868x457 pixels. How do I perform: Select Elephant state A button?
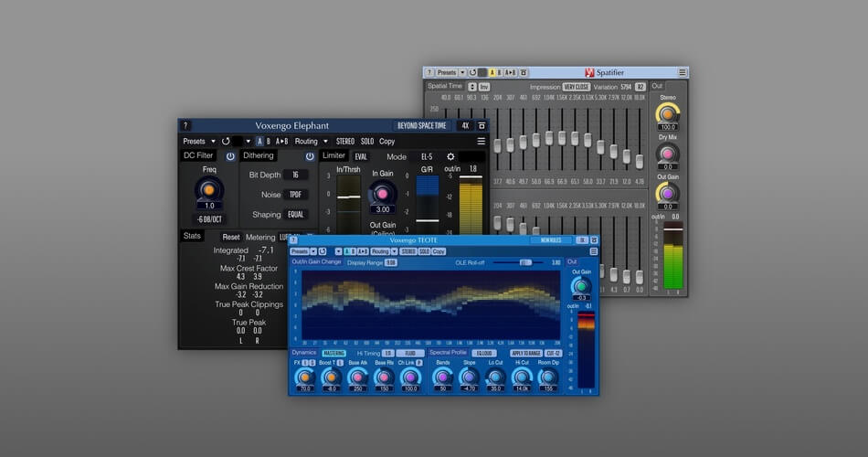(259, 142)
